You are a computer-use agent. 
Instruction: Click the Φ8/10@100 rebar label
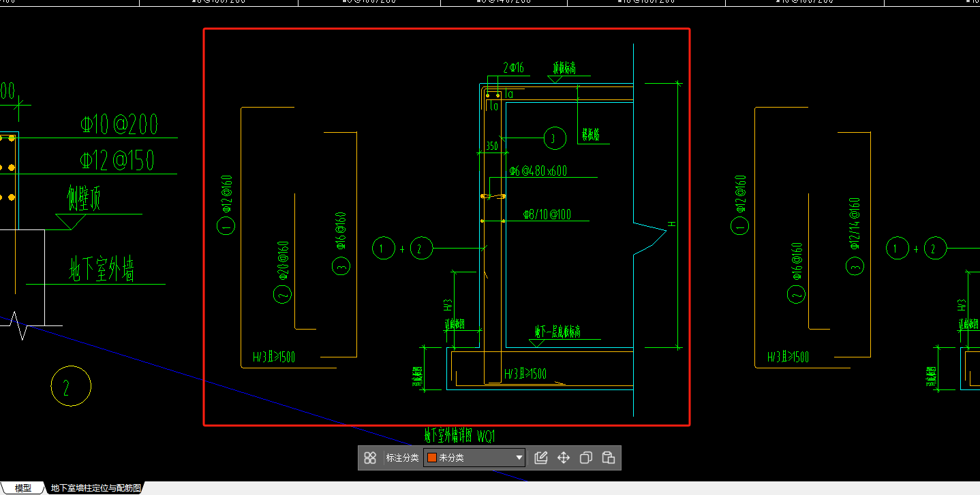click(x=547, y=214)
